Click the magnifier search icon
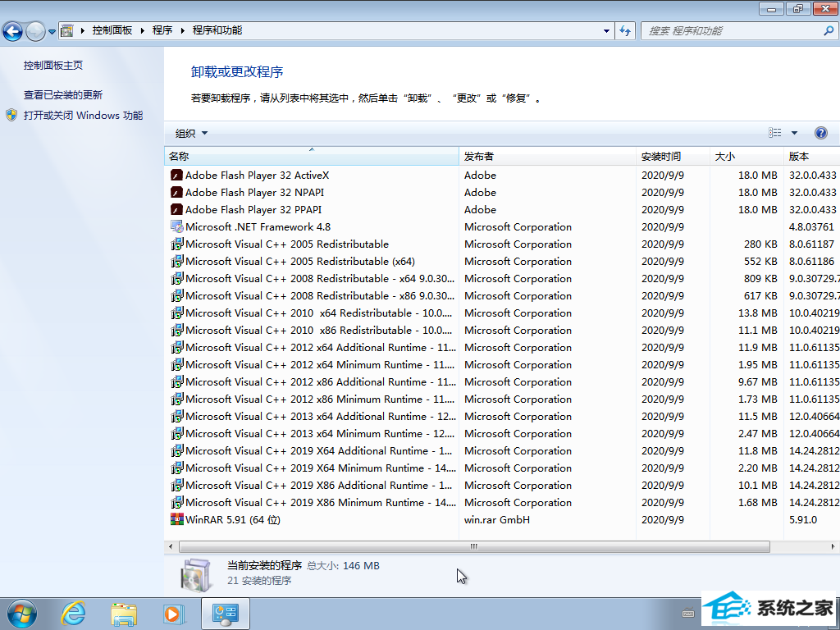840x630 pixels. (x=829, y=30)
